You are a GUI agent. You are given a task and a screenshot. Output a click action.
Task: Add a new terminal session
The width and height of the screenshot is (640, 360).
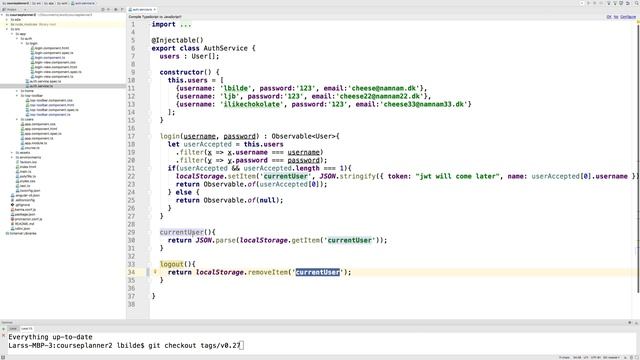click(x=4, y=329)
